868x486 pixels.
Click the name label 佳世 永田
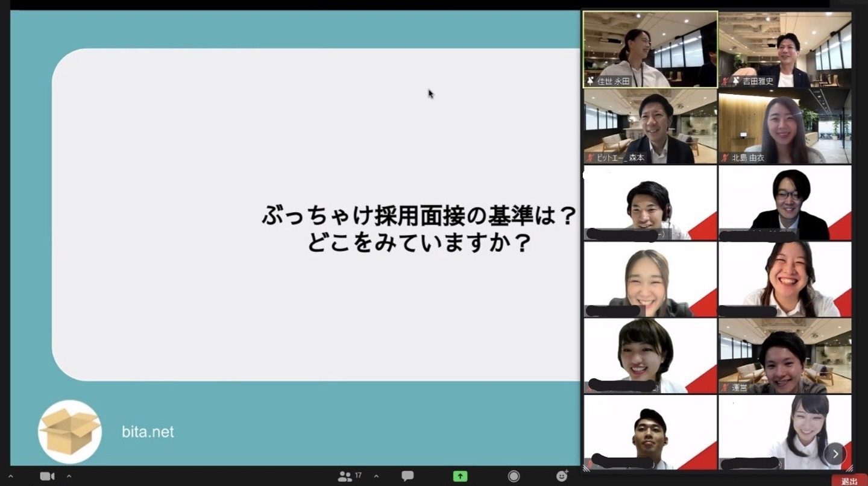coord(614,81)
